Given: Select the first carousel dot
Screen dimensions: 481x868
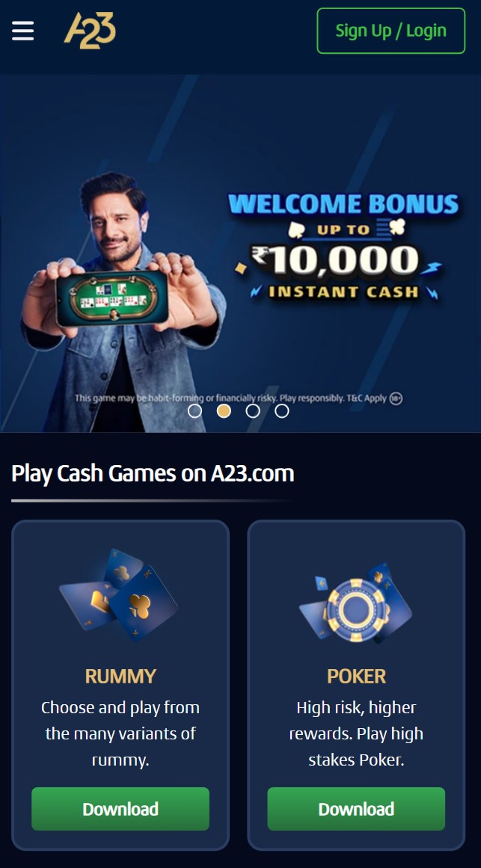Looking at the screenshot, I should coord(194,410).
